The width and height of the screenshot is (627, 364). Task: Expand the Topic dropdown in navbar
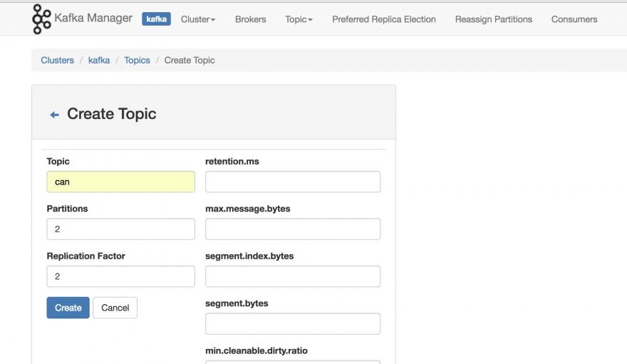[x=299, y=19]
